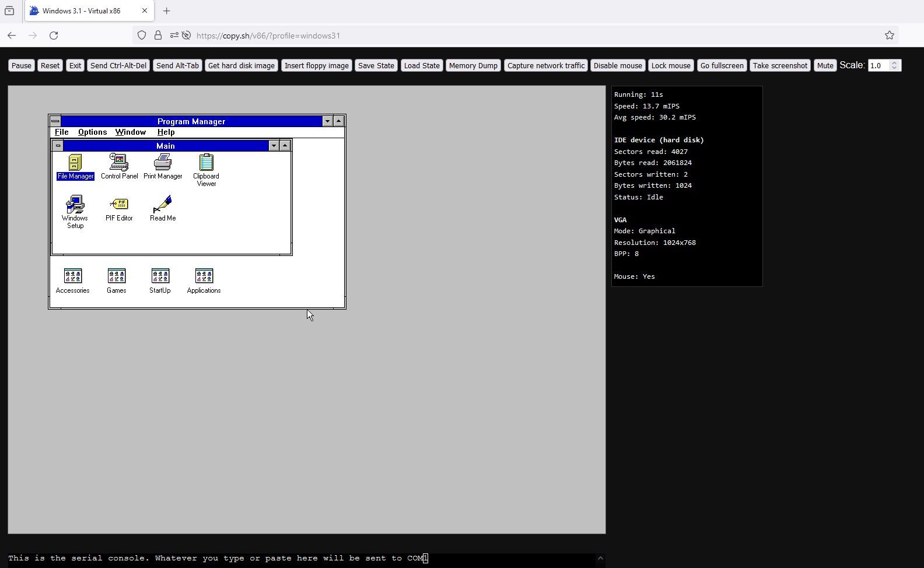Click the browser address bar URL
The width and height of the screenshot is (924, 568).
click(x=268, y=36)
